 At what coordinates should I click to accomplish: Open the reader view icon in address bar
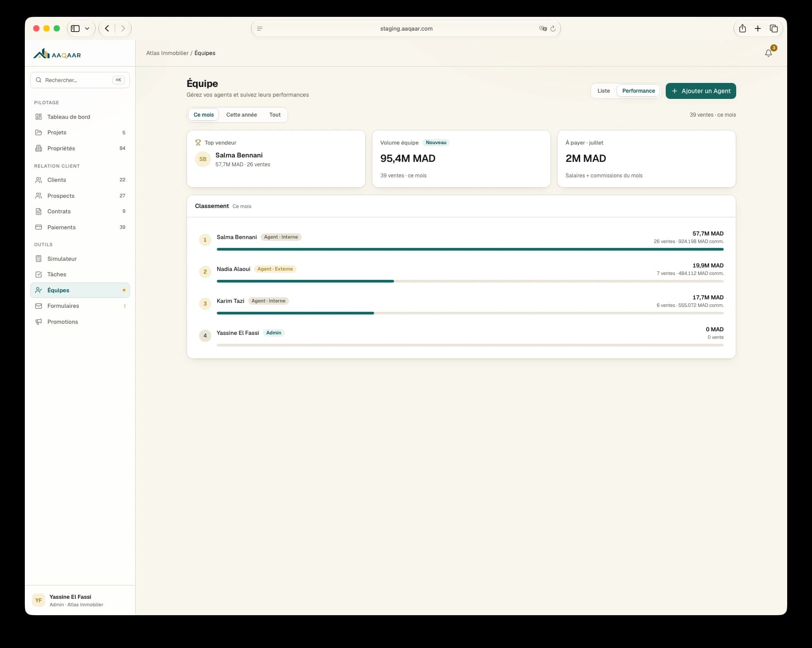pyautogui.click(x=260, y=28)
